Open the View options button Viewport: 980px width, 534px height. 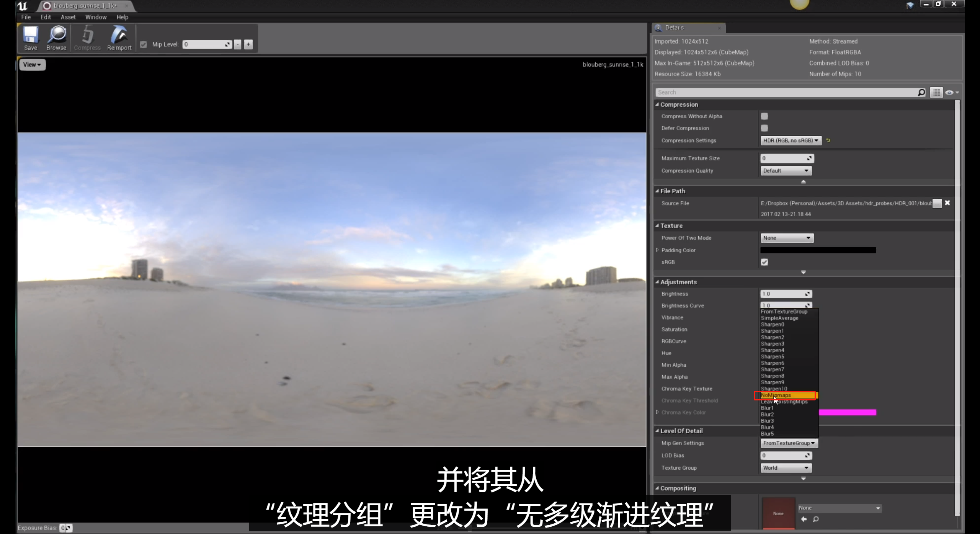[x=32, y=65]
